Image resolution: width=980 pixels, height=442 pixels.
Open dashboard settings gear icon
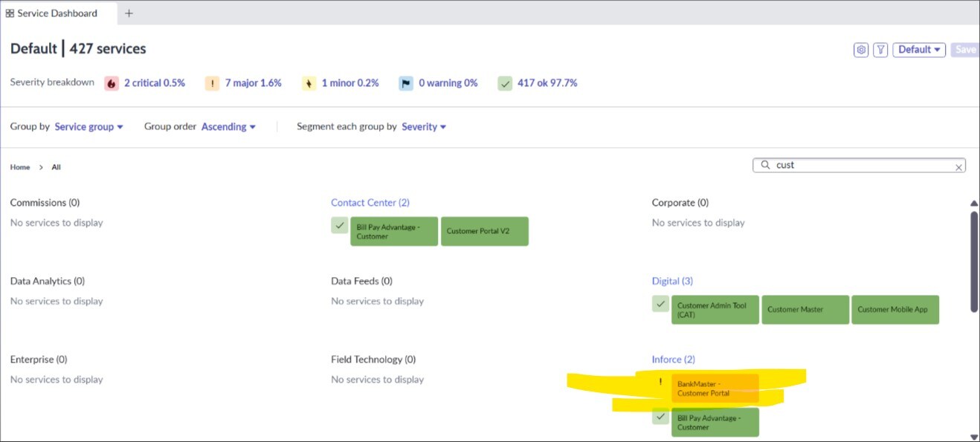pos(861,50)
